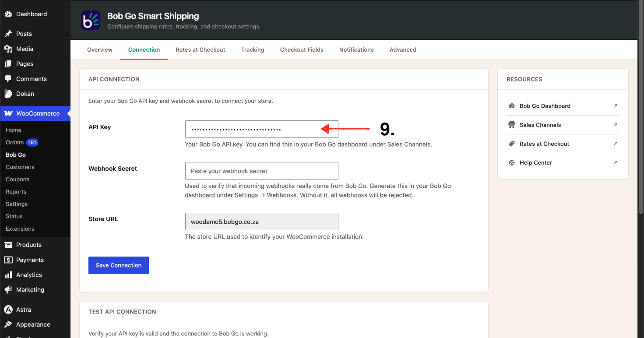This screenshot has width=644, height=338.
Task: Click the Help Center lifebuoy icon
Action: click(x=511, y=162)
